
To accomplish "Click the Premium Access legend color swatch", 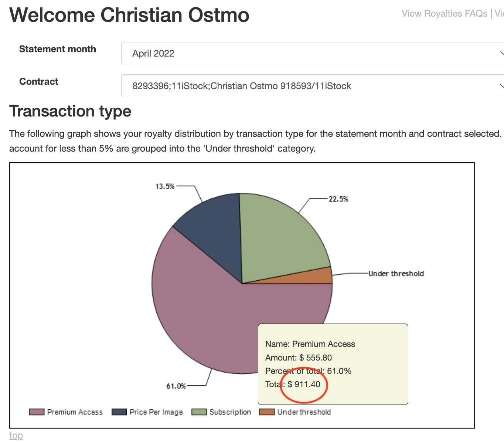I will (x=37, y=412).
